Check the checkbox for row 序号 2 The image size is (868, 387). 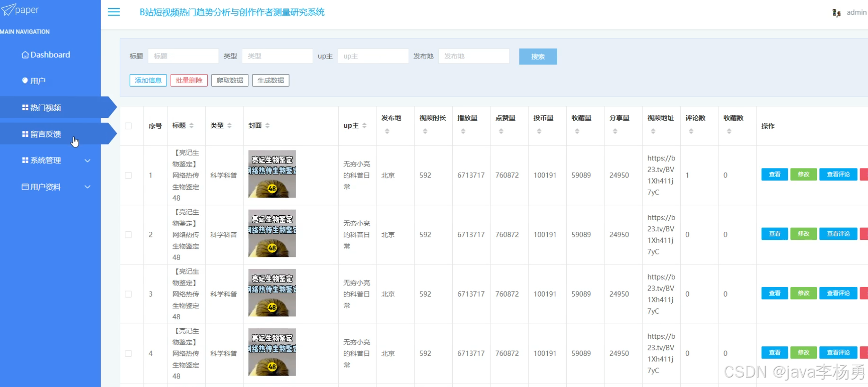(x=128, y=235)
